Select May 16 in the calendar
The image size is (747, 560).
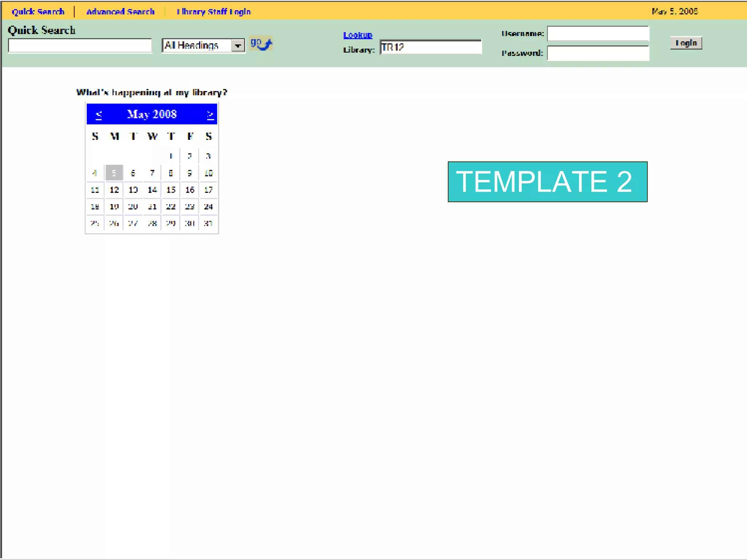pos(190,190)
